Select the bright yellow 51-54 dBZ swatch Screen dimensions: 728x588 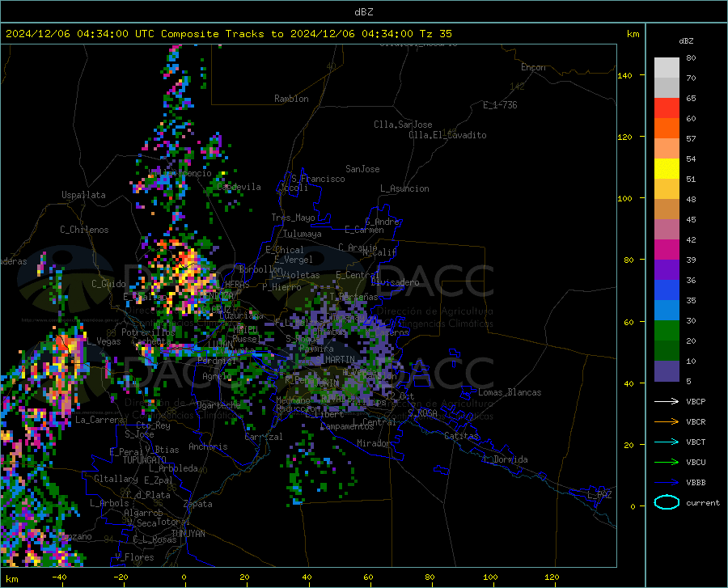667,169
